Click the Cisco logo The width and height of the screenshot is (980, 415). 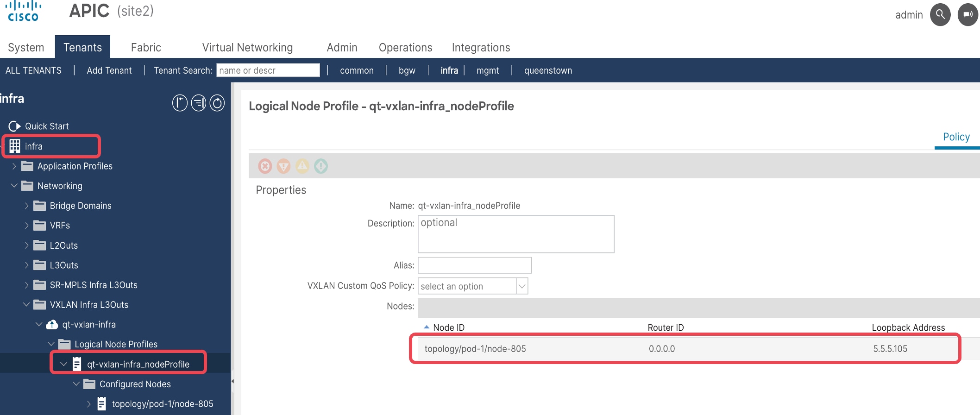(23, 11)
